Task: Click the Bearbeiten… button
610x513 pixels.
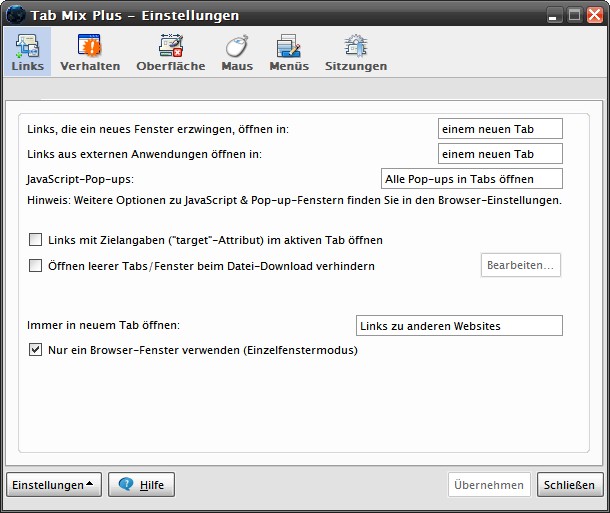Action: click(521, 265)
